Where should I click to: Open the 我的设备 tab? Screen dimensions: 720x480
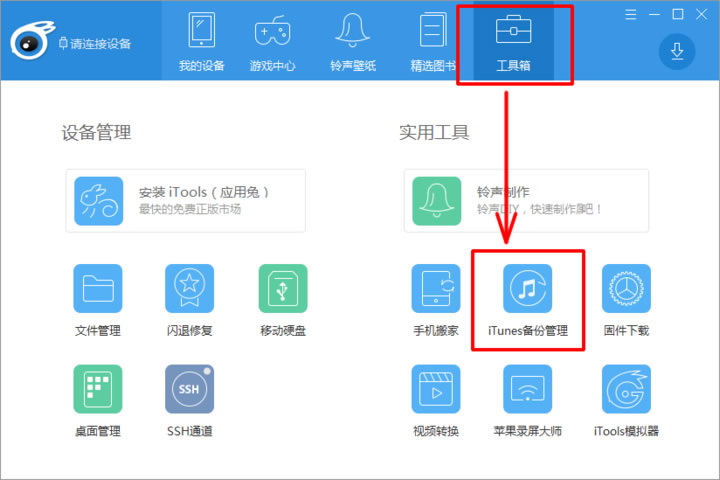click(x=202, y=42)
